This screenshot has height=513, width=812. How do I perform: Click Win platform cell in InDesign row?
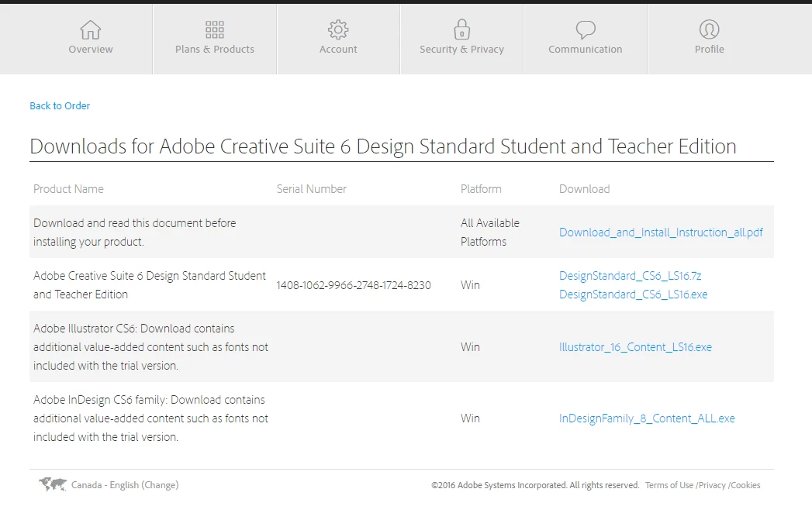click(470, 418)
